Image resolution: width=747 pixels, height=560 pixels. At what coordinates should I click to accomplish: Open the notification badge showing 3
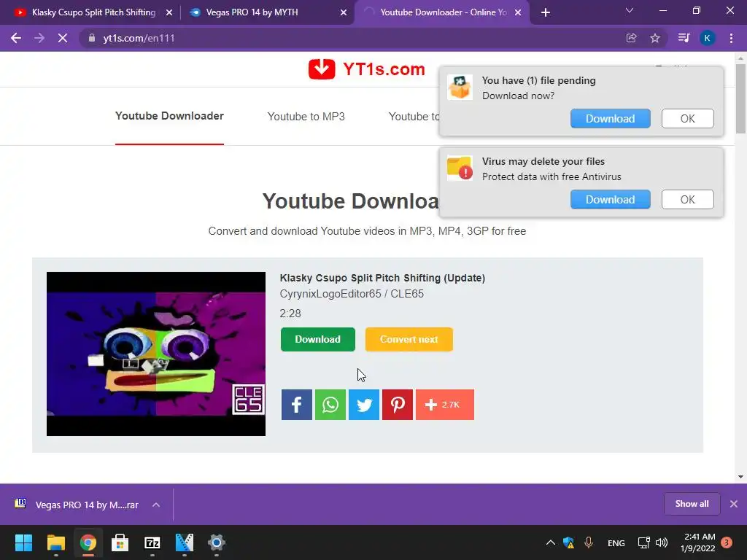pyautogui.click(x=727, y=542)
